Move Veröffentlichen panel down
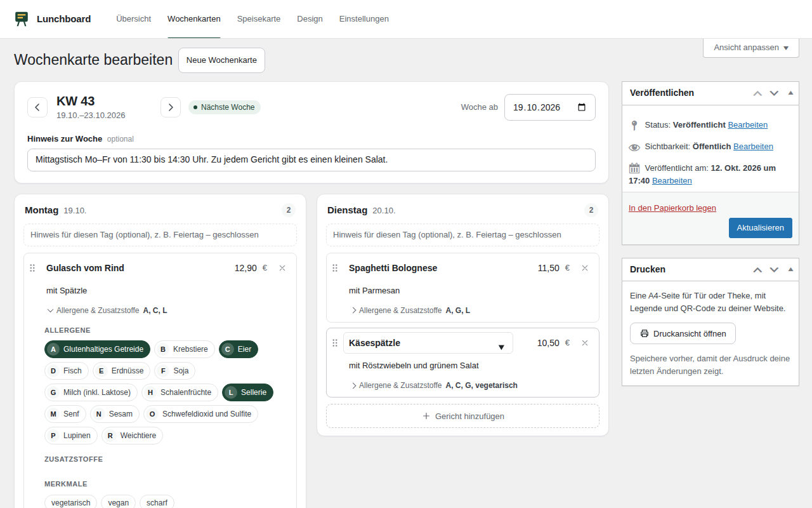This screenshot has height=508, width=812. pos(774,93)
